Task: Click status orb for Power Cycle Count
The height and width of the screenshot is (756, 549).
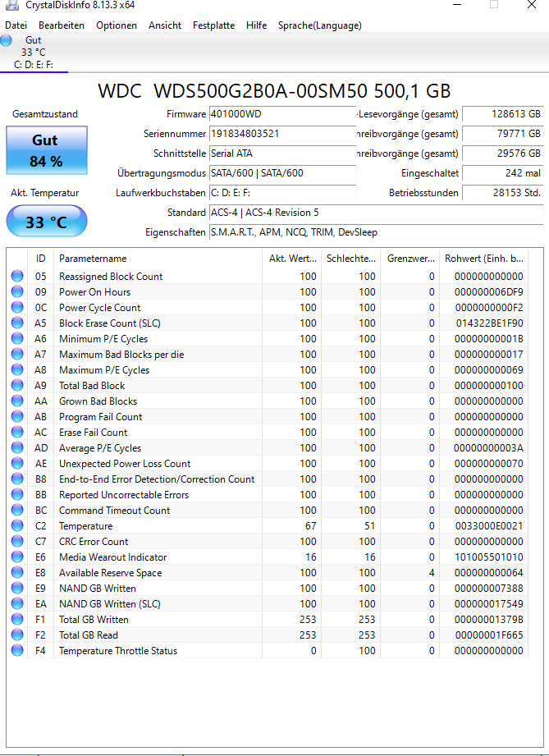Action: point(17,307)
